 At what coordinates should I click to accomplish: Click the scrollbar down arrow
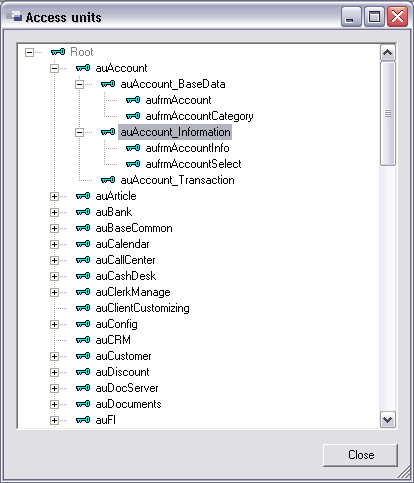coord(388,420)
